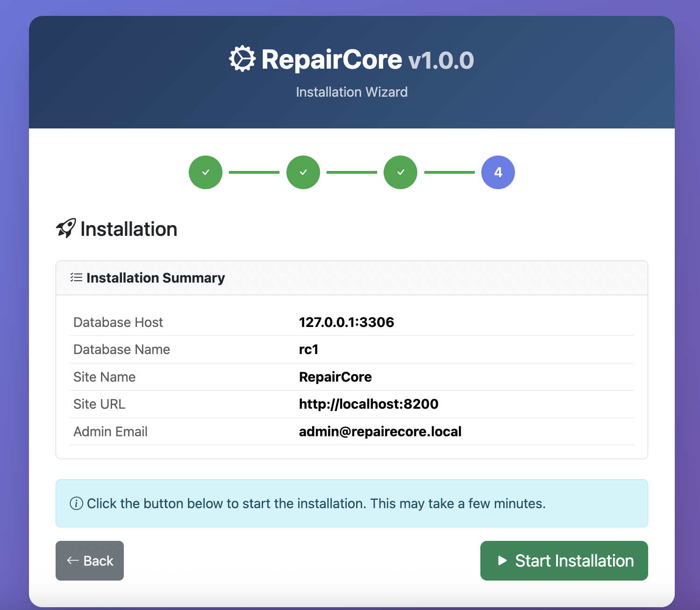The image size is (700, 610).
Task: Click the checkmark icon on the third step
Action: [400, 172]
